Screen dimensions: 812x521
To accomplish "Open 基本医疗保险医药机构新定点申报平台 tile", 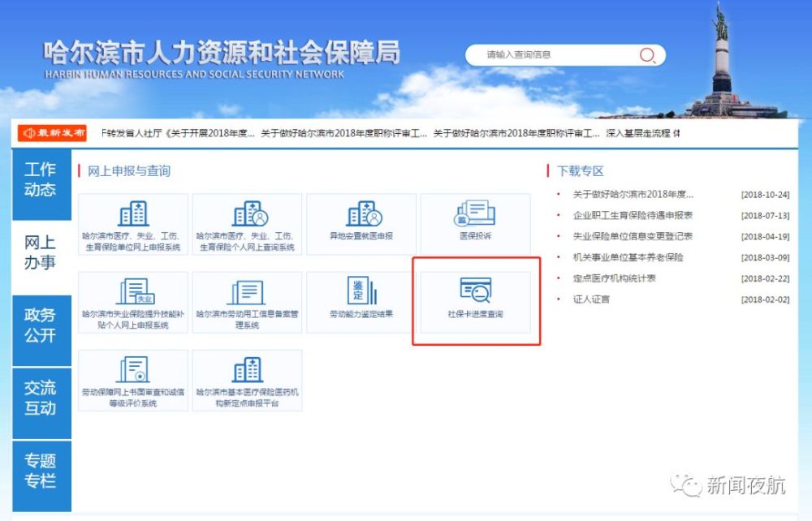I will 247,381.
